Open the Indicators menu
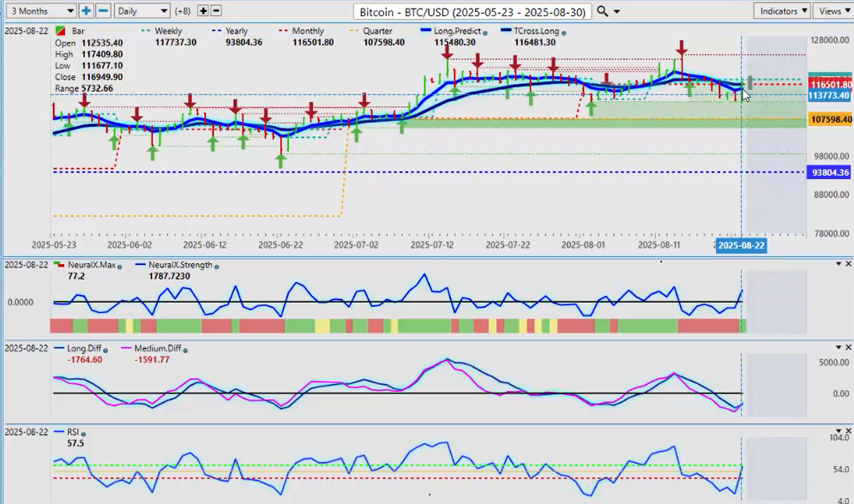 (x=782, y=11)
